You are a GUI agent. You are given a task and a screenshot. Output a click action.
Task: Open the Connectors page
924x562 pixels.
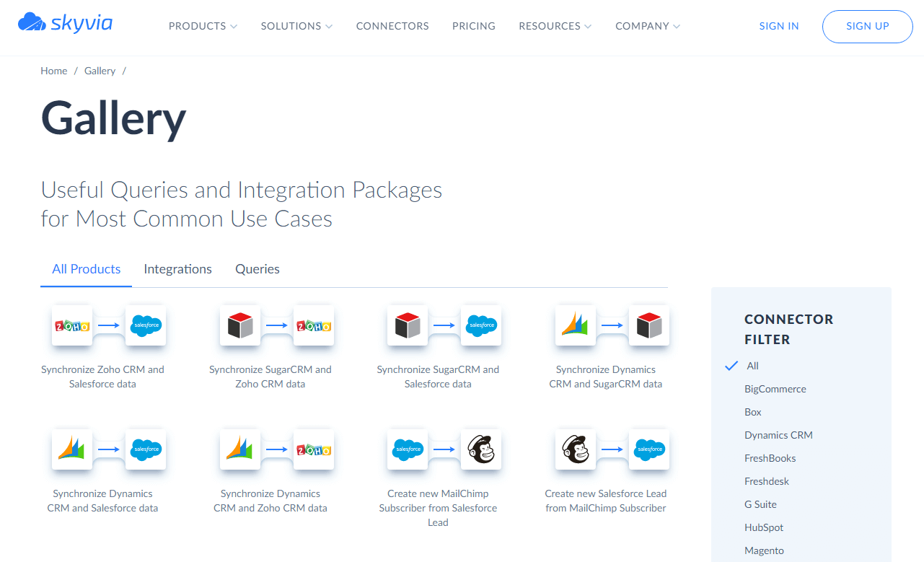pos(392,26)
